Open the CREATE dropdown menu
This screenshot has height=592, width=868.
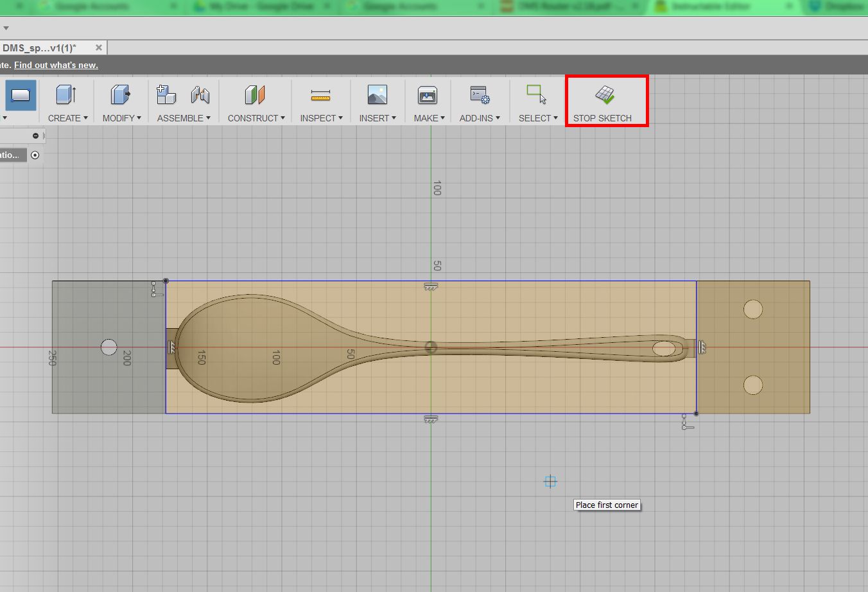(67, 118)
